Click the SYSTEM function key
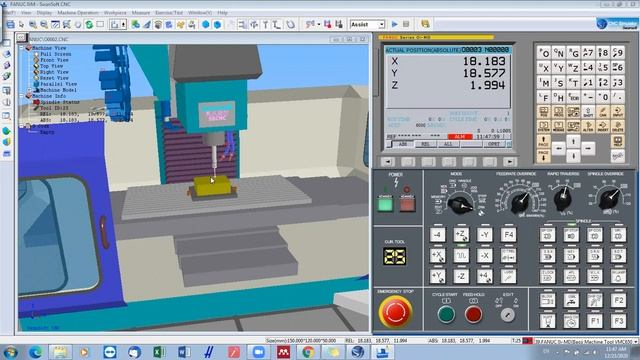Image resolution: width=640 pixels, height=360 pixels. [x=544, y=126]
